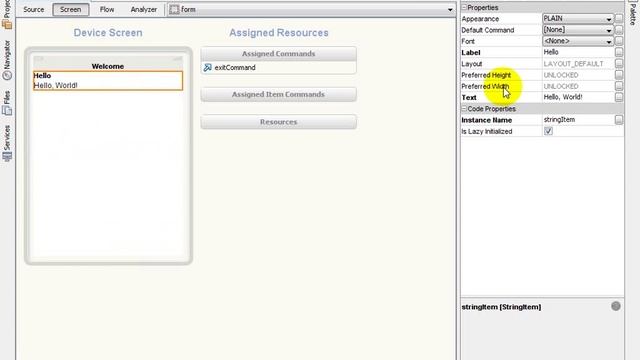
Task: Open the Default Command dropdown
Action: tap(578, 30)
